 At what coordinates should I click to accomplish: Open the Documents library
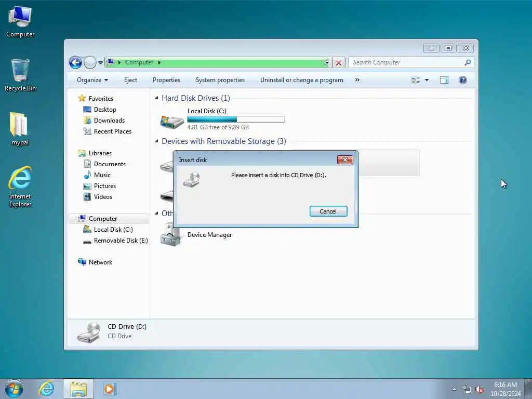110,164
